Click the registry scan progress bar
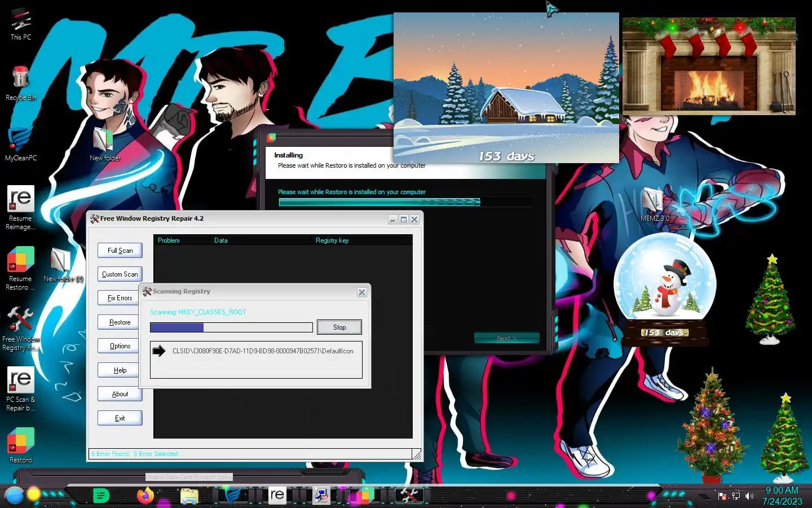This screenshot has width=812, height=508. [x=231, y=327]
